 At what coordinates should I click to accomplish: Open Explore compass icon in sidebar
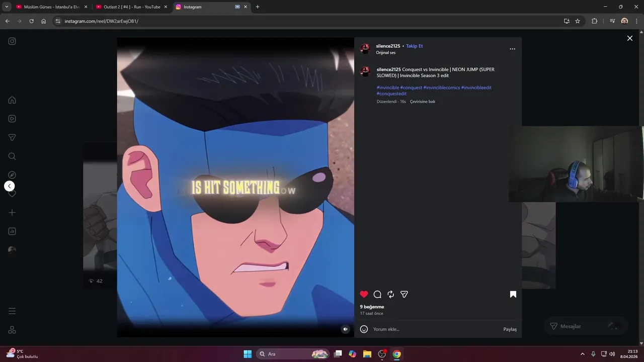(x=12, y=175)
